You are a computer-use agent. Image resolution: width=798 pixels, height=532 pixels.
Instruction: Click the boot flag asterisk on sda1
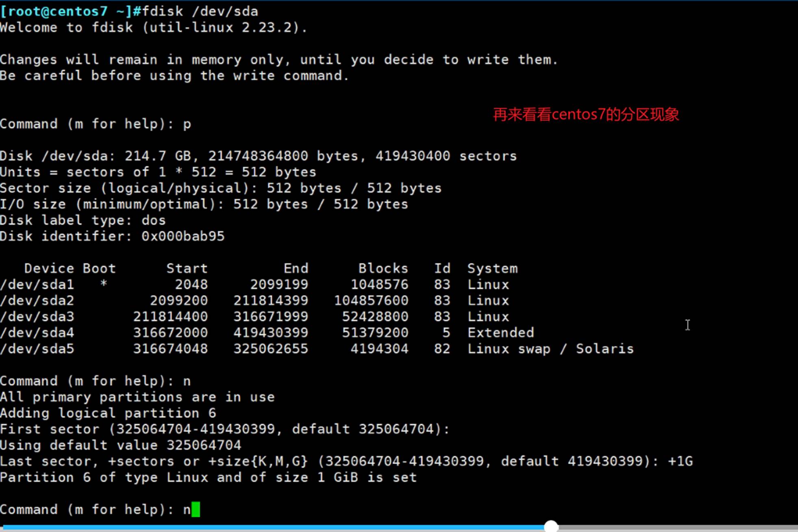(x=104, y=284)
